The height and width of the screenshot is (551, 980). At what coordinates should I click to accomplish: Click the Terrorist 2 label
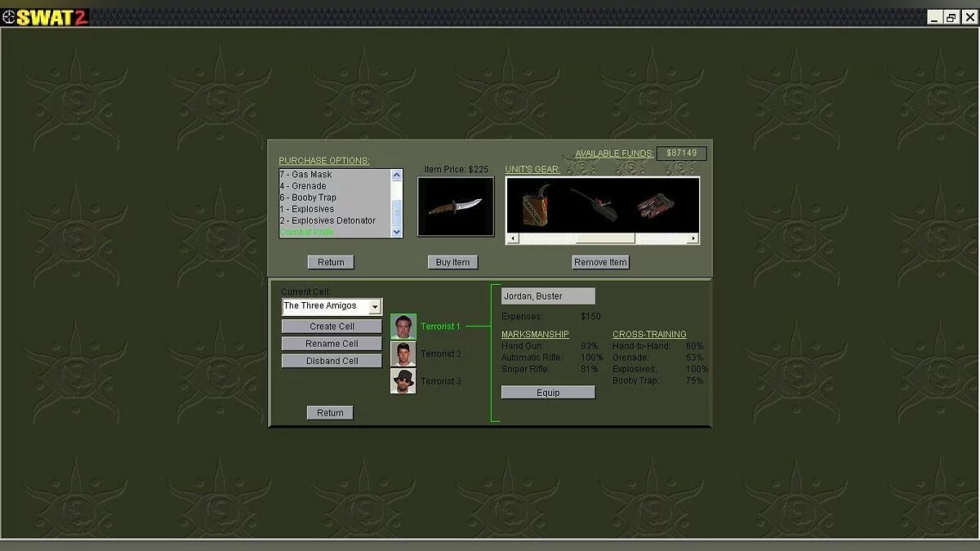441,354
